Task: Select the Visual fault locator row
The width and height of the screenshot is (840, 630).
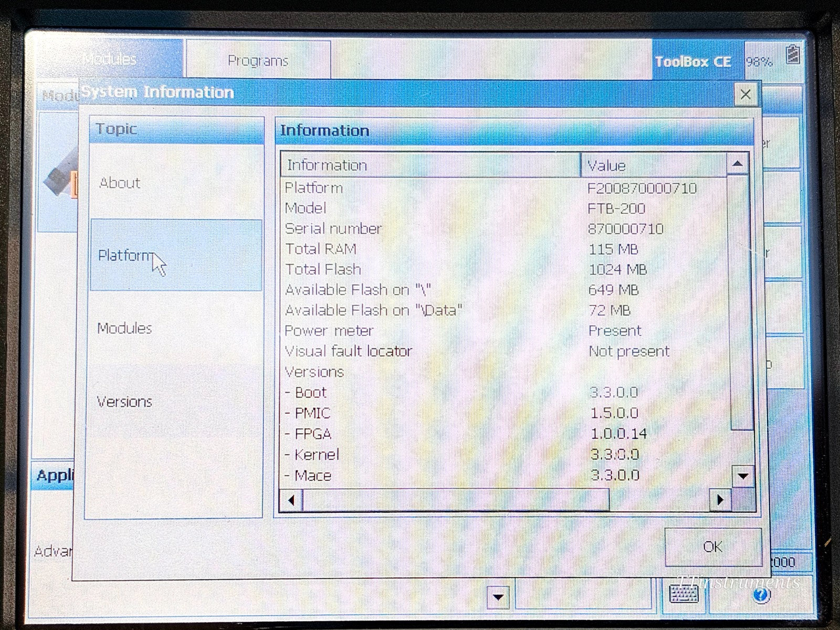Action: [506, 351]
